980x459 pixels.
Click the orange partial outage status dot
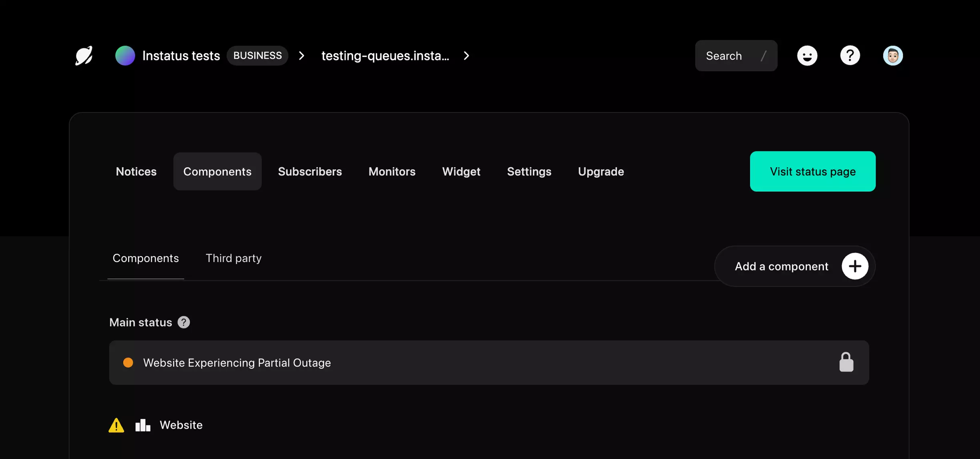click(x=128, y=363)
